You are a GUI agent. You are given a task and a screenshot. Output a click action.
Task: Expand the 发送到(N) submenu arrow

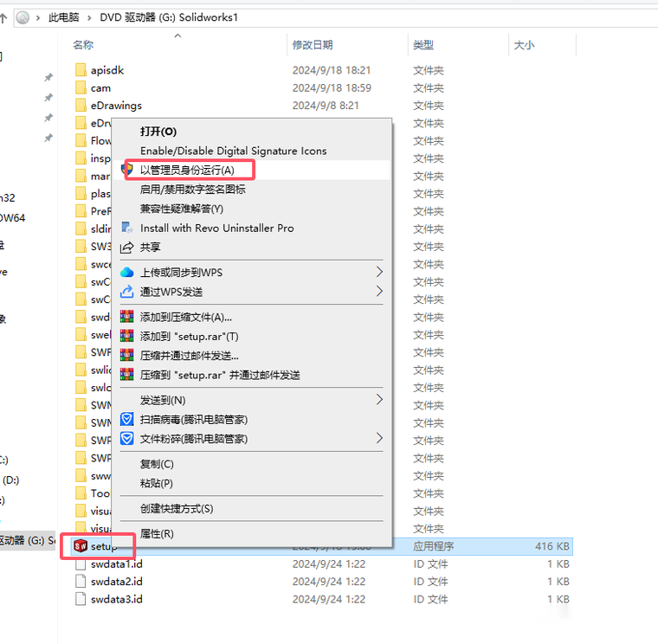tap(379, 400)
